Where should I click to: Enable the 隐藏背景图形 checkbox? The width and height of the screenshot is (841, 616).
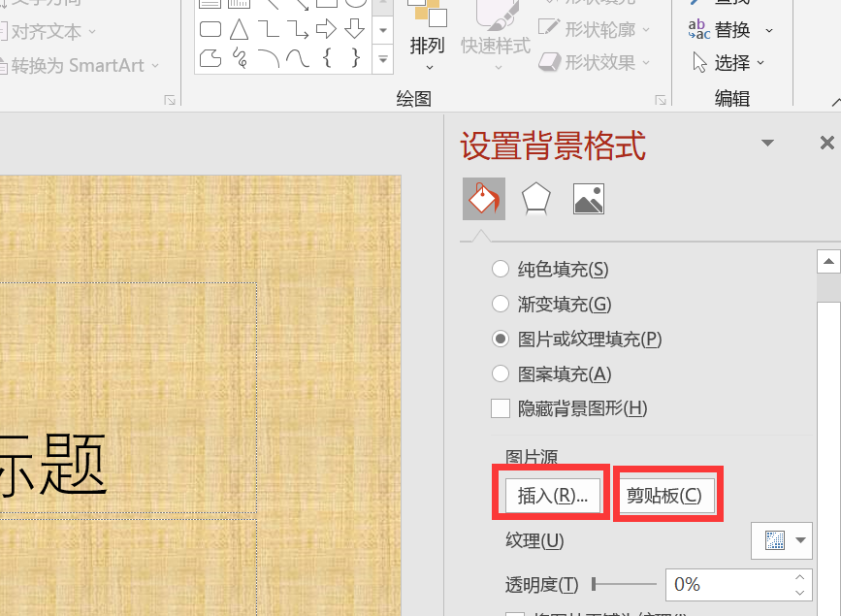coord(500,408)
